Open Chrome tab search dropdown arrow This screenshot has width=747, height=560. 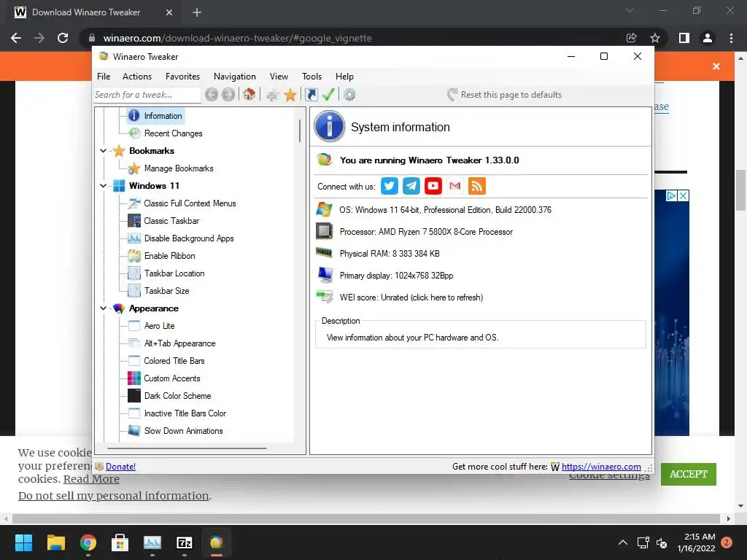630,10
